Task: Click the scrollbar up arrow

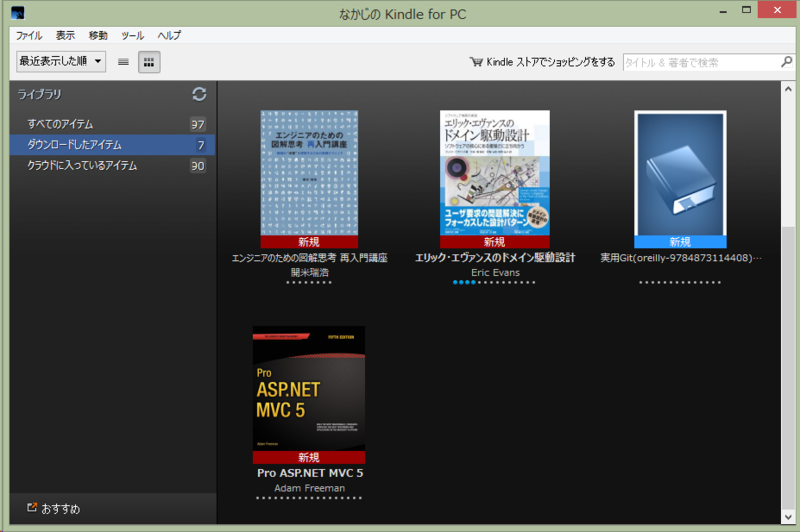Action: click(x=788, y=89)
